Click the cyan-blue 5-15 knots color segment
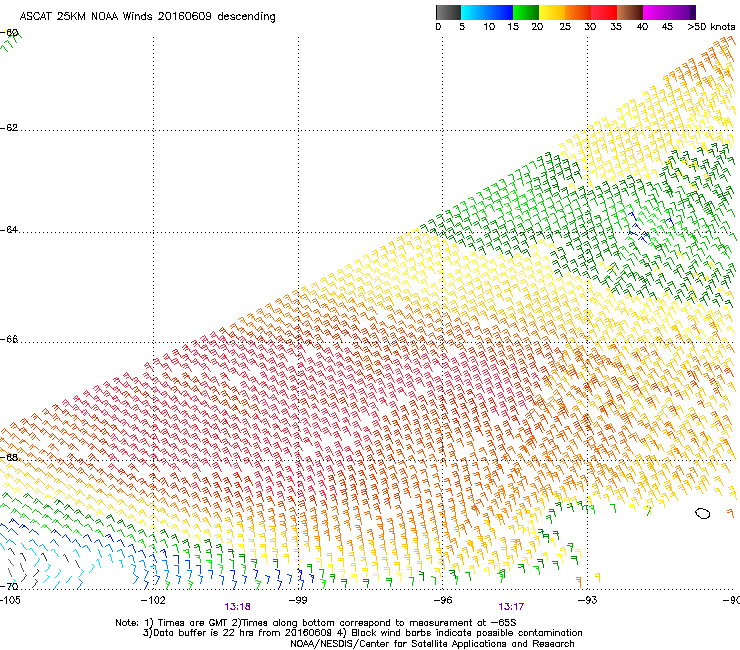 (487, 12)
